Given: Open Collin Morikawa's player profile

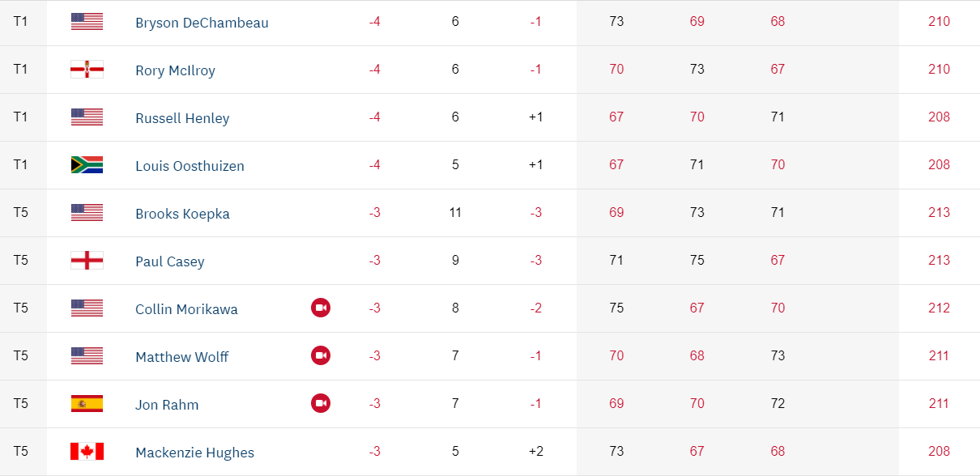Looking at the screenshot, I should click(x=186, y=309).
